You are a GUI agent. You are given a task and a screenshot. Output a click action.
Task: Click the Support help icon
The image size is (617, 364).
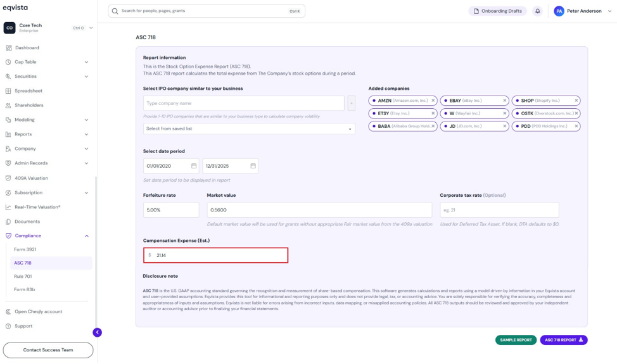pos(8,326)
